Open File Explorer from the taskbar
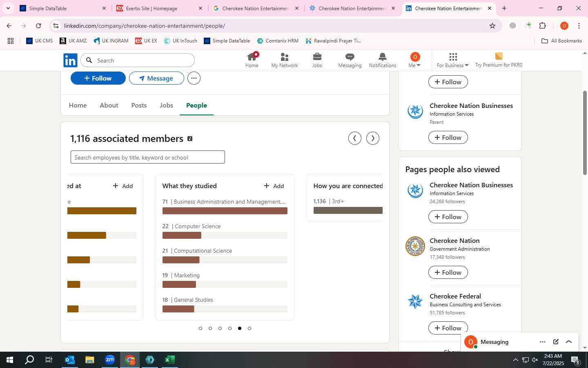 pyautogui.click(x=90, y=360)
